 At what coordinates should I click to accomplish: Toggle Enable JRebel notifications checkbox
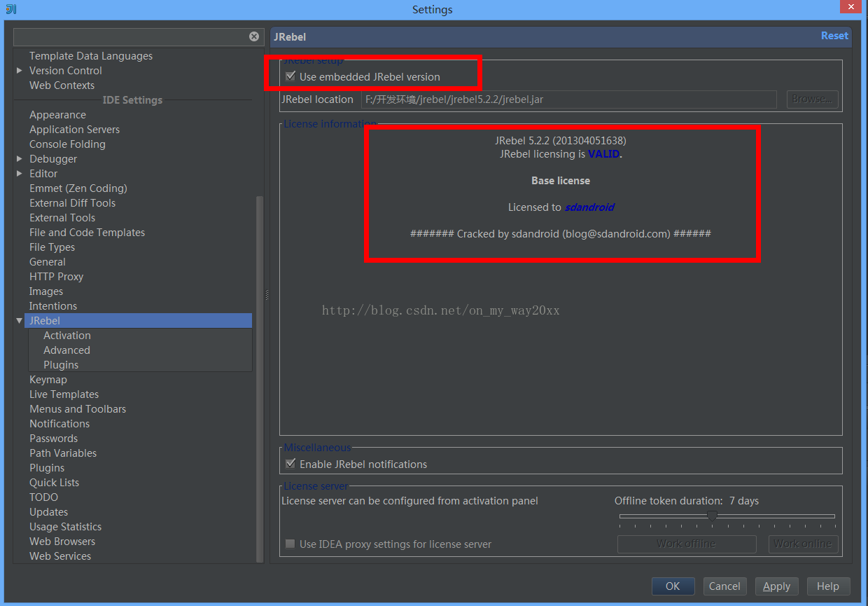coord(290,464)
